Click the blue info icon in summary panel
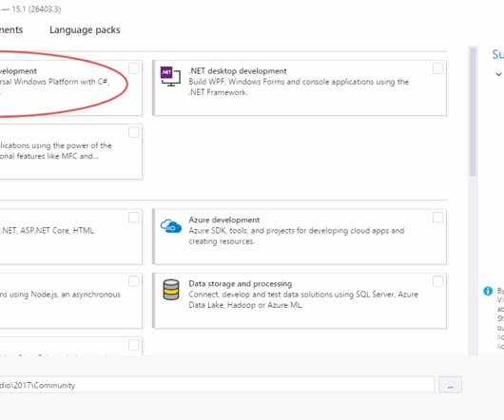Viewport: 504px width, 420px height. [x=488, y=291]
